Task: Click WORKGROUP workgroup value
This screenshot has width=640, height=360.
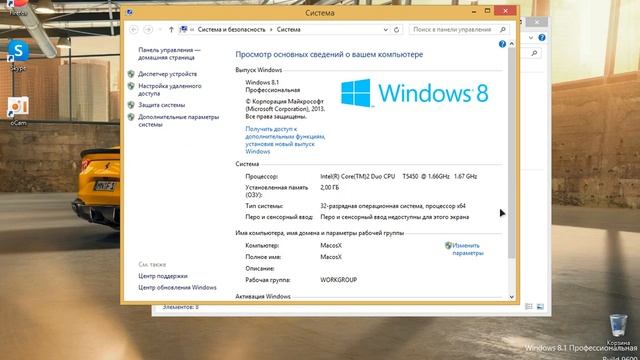Action: coord(338,280)
